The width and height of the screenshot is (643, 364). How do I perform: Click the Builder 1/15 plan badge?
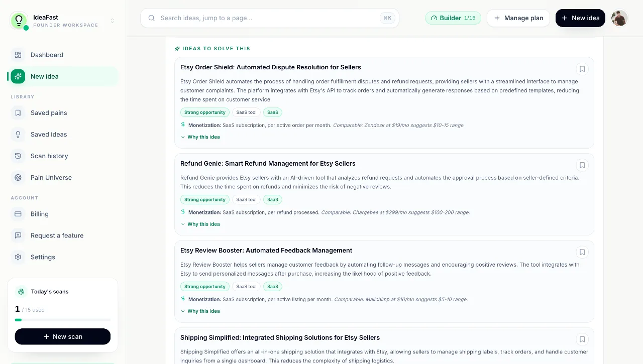[453, 18]
